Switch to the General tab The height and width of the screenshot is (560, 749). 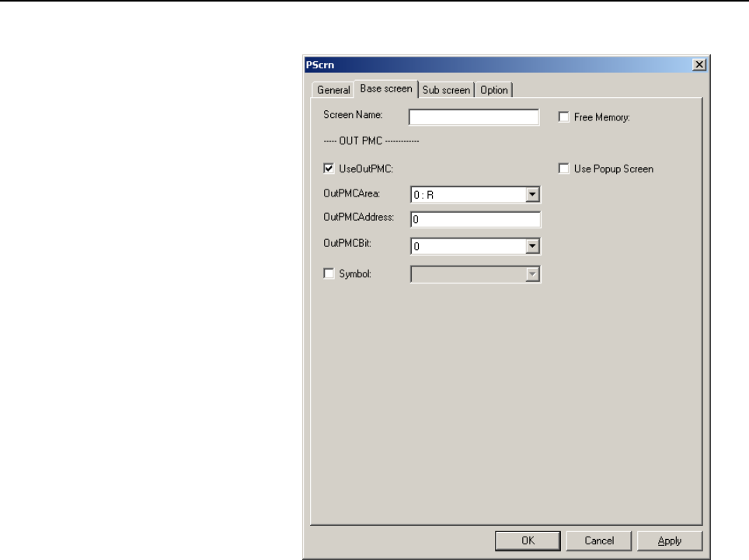pyautogui.click(x=333, y=90)
